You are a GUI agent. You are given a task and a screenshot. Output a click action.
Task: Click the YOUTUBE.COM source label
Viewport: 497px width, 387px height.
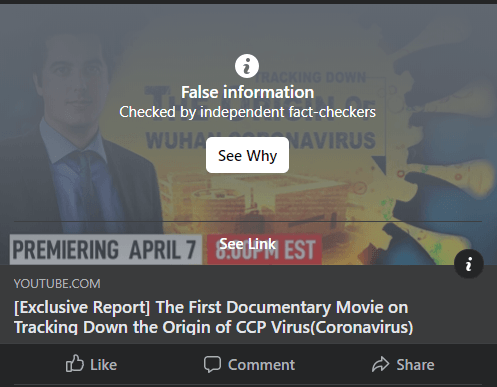tap(57, 284)
